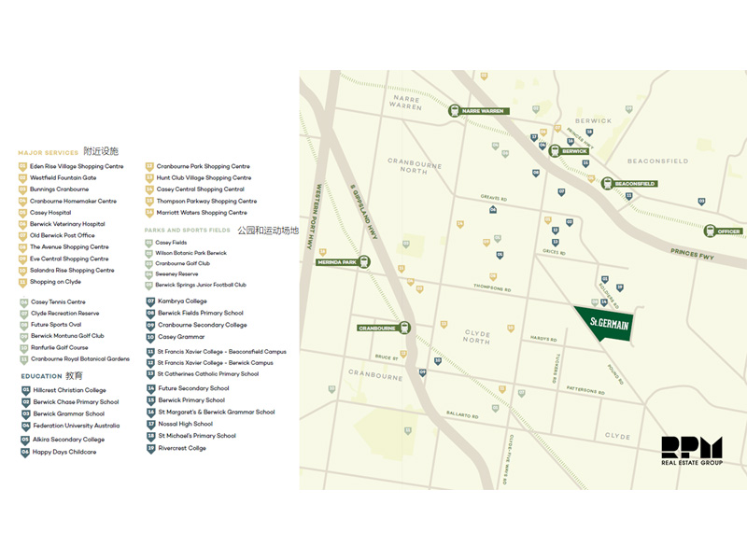This screenshot has width=747, height=560.
Task: Select the Hunt Club Village Shopping Centre entry
Action: [204, 177]
